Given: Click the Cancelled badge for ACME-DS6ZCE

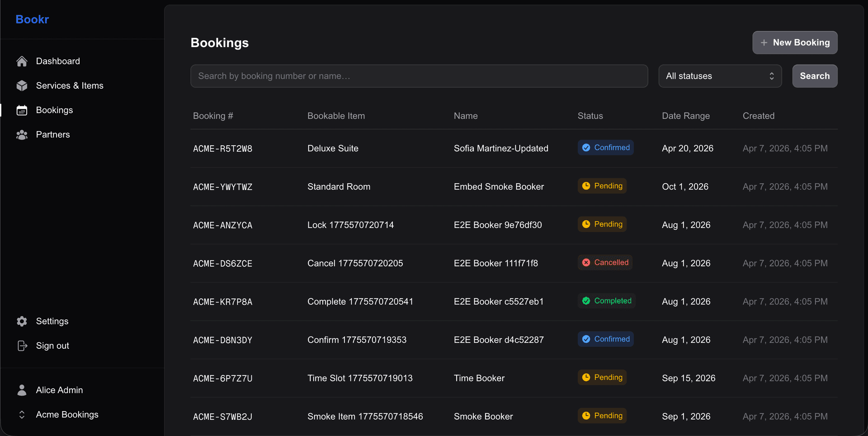Looking at the screenshot, I should [605, 262].
